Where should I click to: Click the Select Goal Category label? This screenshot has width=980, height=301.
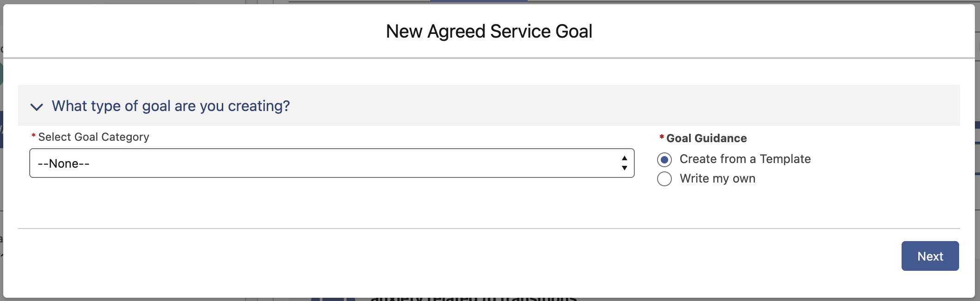coord(93,137)
